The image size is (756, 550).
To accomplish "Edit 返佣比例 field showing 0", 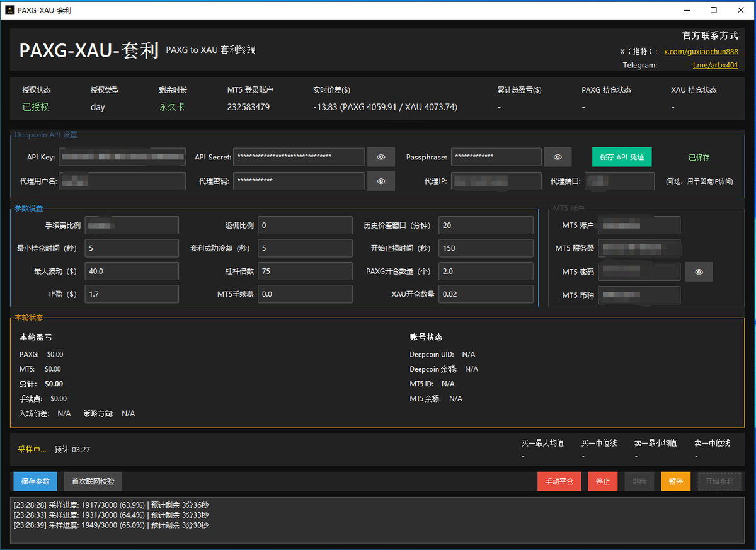I will tap(305, 226).
